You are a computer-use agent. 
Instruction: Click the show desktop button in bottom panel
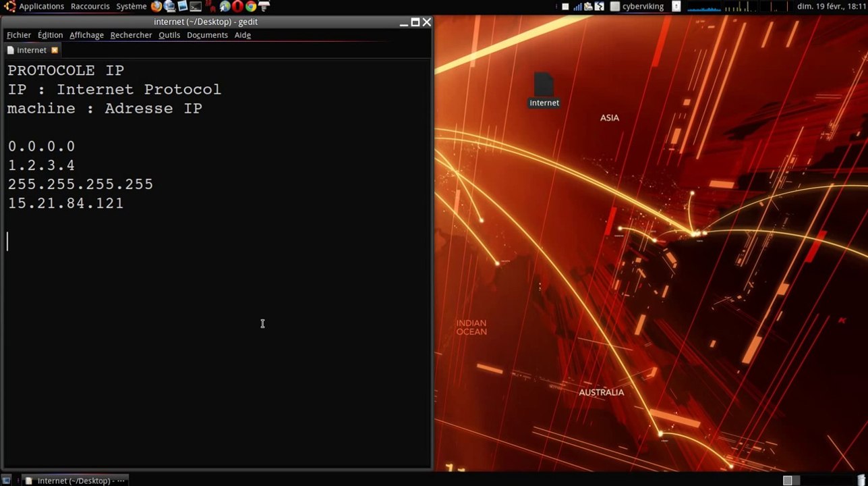tap(6, 480)
